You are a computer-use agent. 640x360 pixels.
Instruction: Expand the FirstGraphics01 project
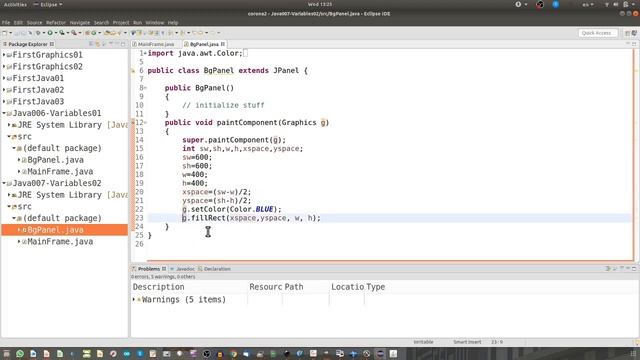pos(4,55)
